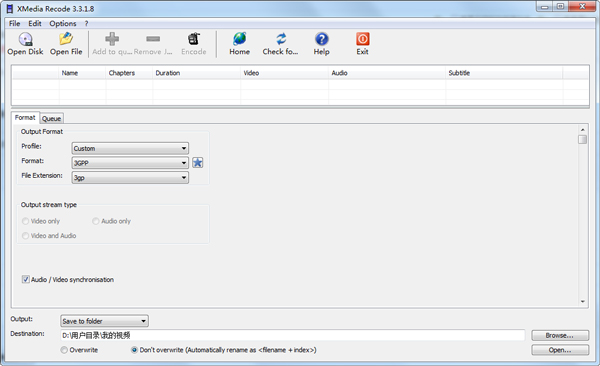Viewport: 600px width, 366px height.
Task: Start the Encode toolbar icon
Action: click(194, 39)
